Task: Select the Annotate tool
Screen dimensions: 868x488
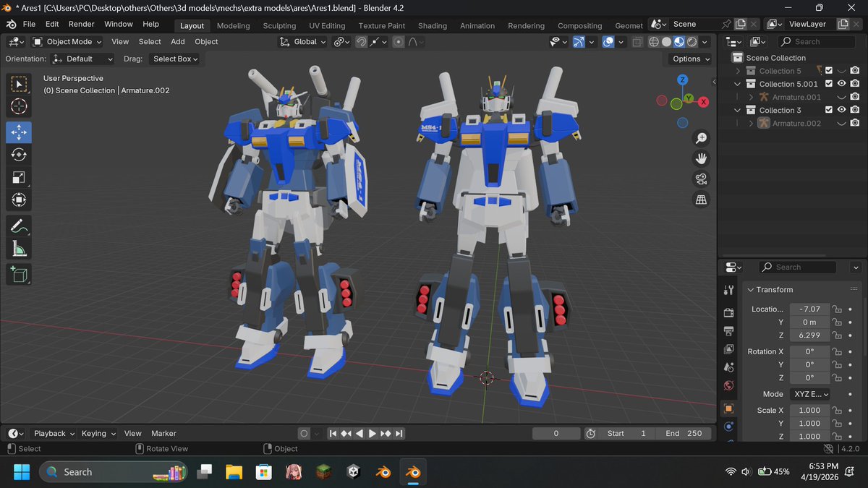Action: [19, 226]
